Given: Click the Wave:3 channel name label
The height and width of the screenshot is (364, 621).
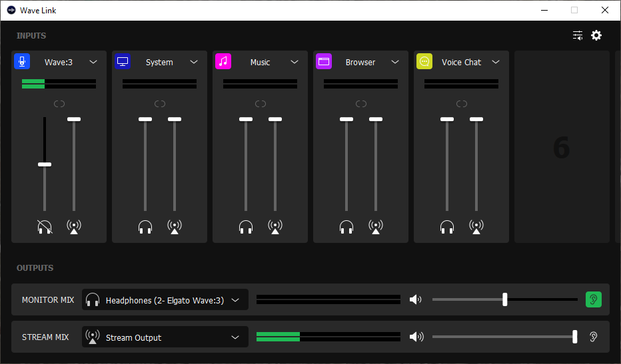Looking at the screenshot, I should click(x=59, y=62).
